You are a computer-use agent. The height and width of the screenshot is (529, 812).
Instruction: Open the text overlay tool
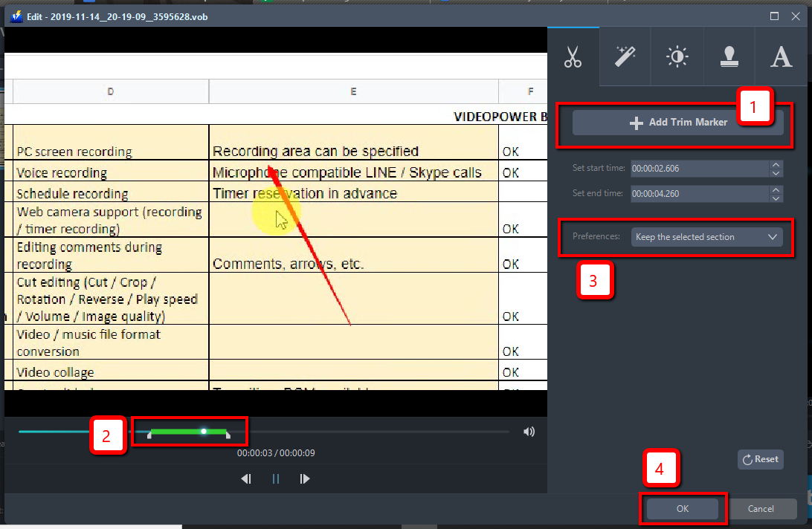[x=781, y=56]
